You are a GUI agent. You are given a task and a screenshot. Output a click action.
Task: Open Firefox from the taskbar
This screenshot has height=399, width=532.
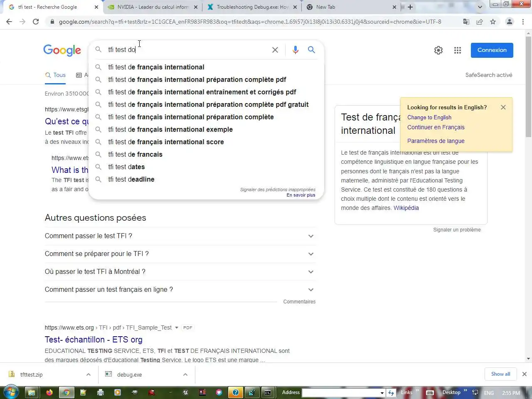(x=49, y=392)
